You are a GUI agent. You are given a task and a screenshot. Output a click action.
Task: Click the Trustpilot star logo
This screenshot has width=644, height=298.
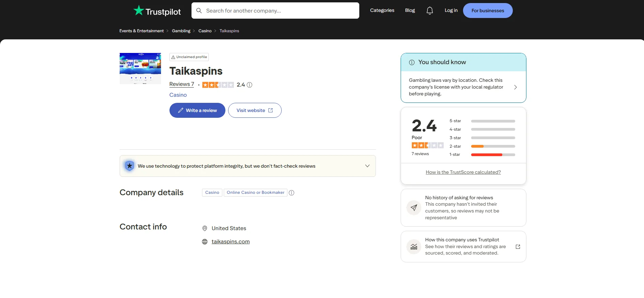[139, 11]
